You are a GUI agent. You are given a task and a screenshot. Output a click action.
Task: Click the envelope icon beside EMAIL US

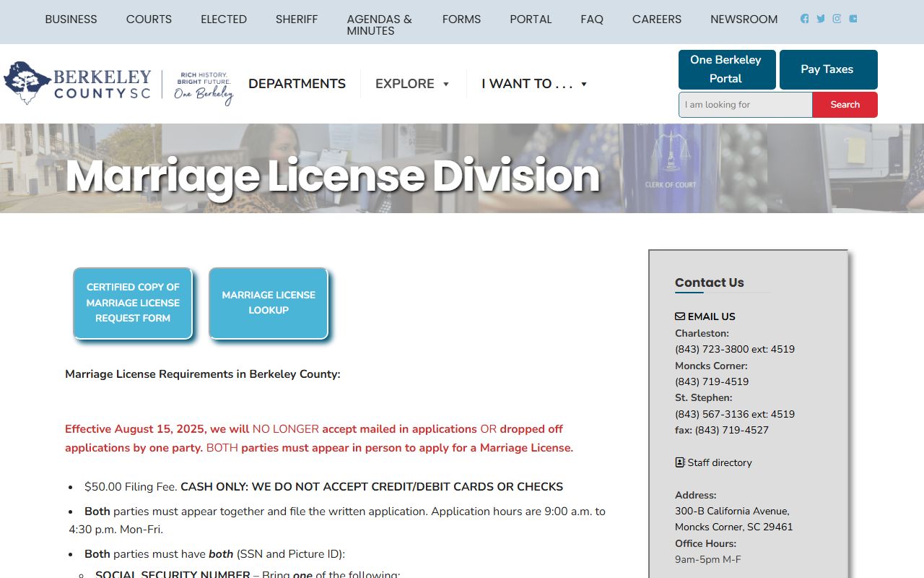click(680, 316)
